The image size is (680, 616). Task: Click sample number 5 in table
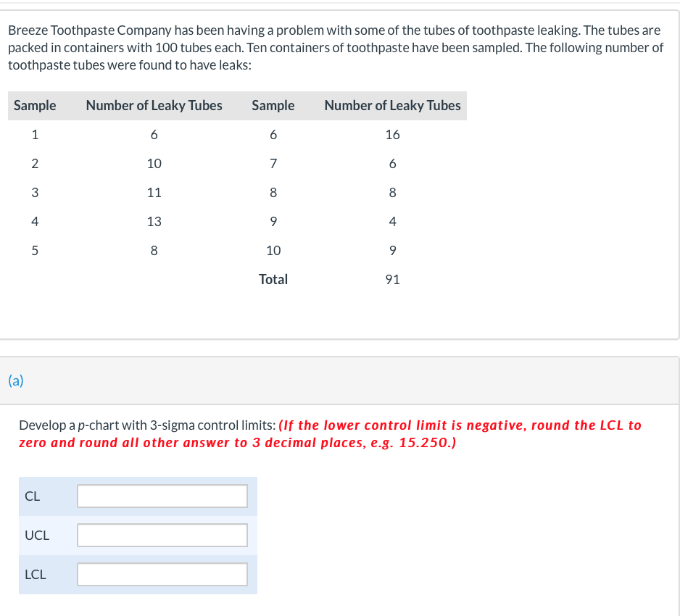pos(35,251)
